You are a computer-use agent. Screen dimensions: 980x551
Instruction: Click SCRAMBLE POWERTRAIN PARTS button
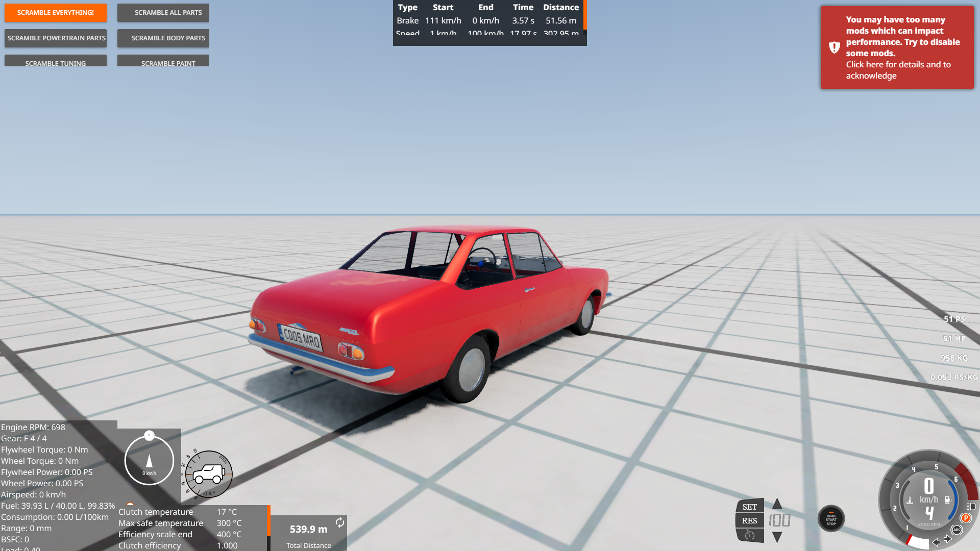56,38
